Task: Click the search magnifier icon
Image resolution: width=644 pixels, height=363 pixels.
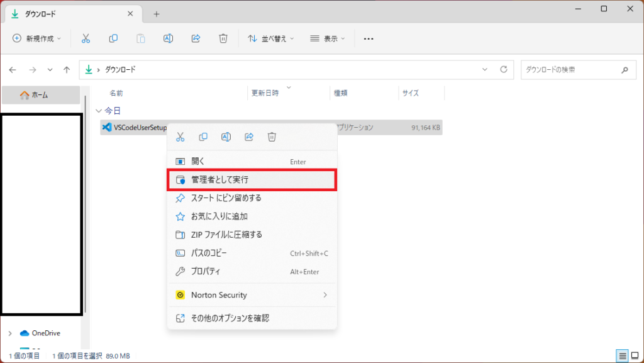Action: [x=625, y=70]
